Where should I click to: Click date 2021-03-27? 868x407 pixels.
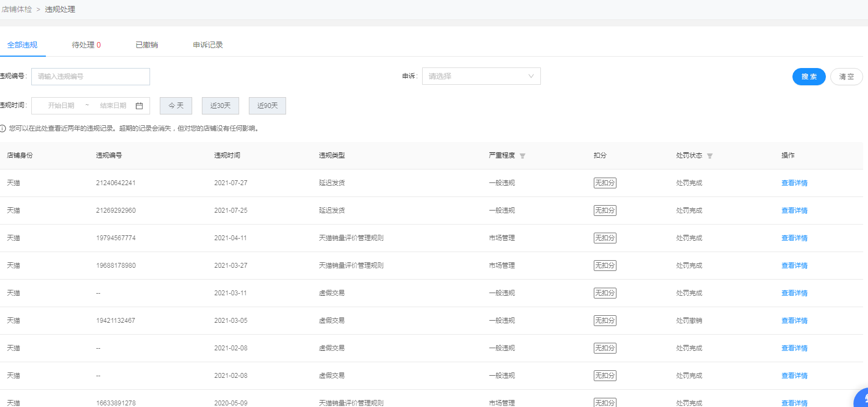pos(230,266)
